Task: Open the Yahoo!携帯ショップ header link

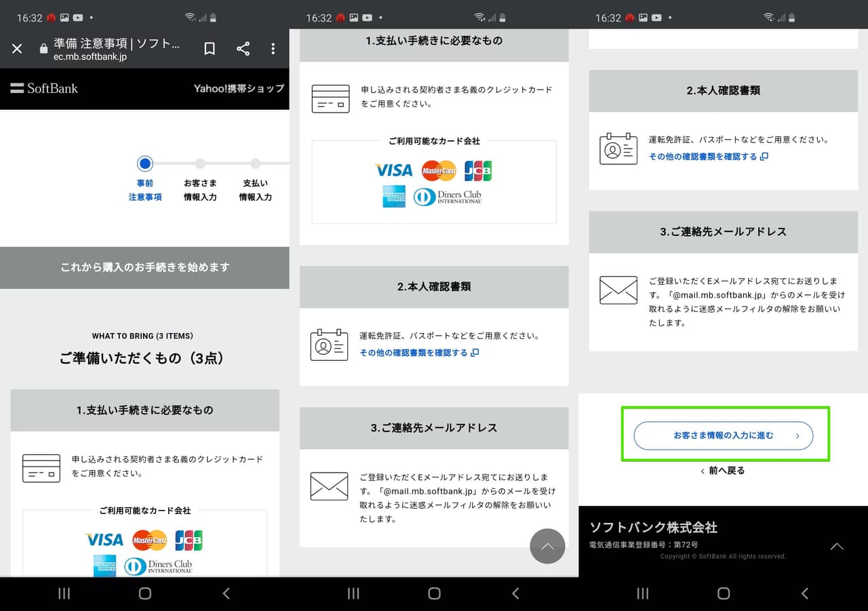Action: pyautogui.click(x=239, y=88)
